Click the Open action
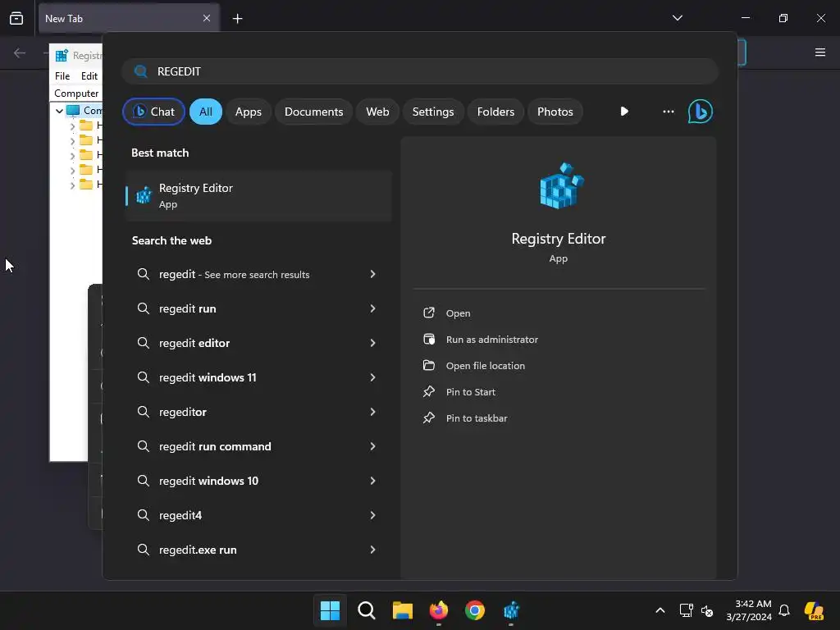840x630 pixels. (x=458, y=313)
